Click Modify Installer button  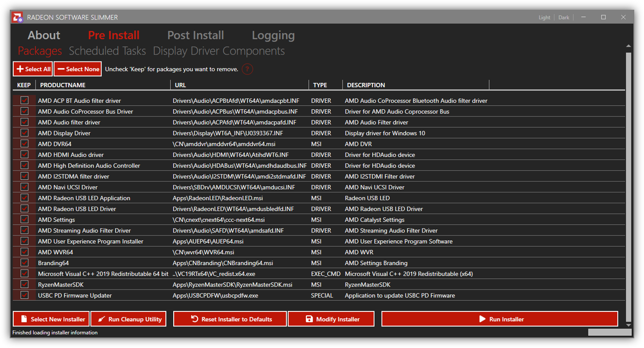pos(331,319)
